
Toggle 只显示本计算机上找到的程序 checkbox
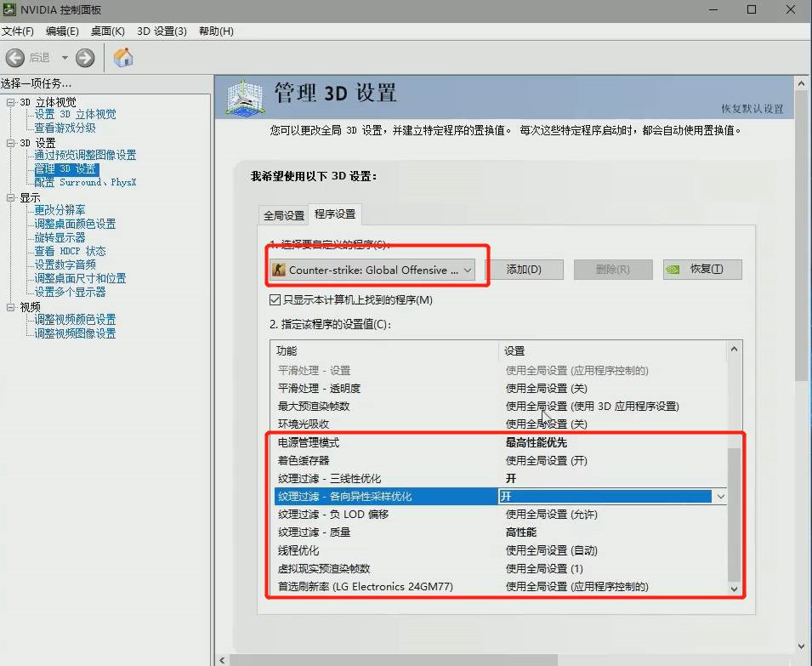point(275,300)
